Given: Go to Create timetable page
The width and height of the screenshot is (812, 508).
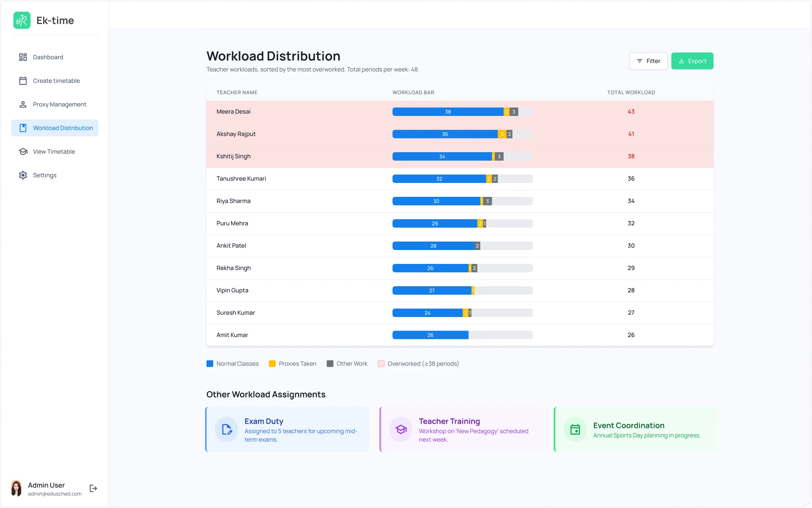Looking at the screenshot, I should point(55,81).
